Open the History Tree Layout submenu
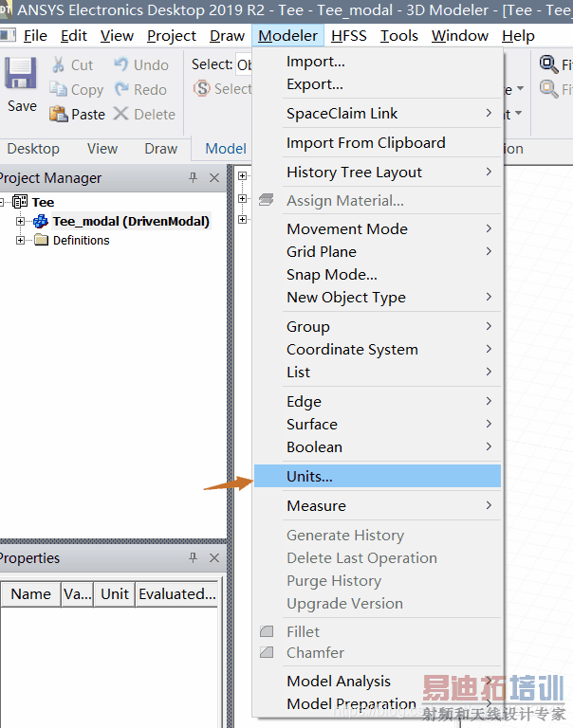573x728 pixels. click(378, 173)
